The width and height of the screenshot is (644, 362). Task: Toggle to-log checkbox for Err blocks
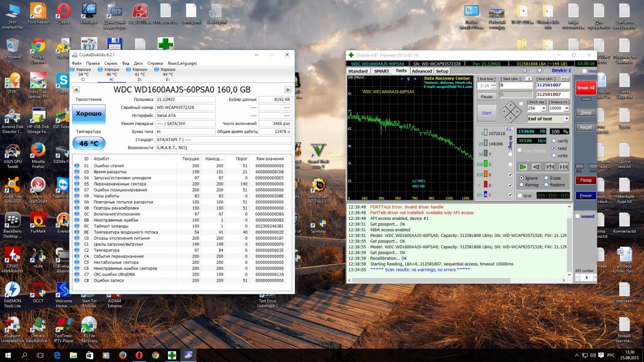coord(510,195)
